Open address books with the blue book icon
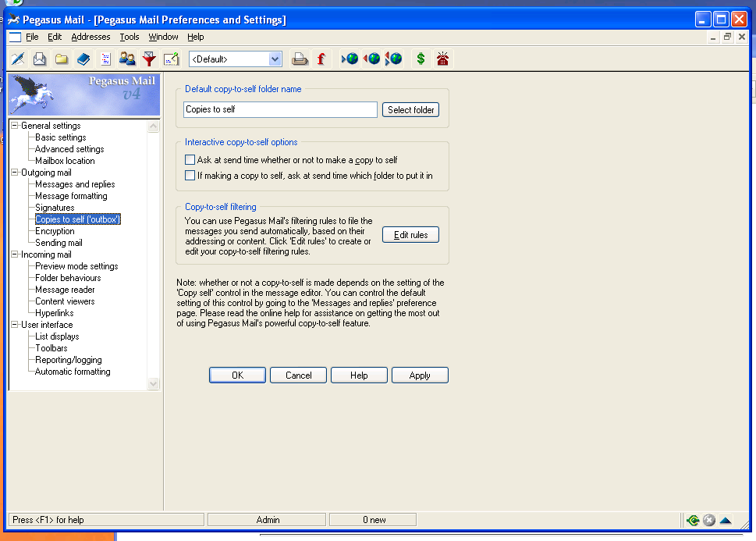The width and height of the screenshot is (756, 541). coord(83,59)
